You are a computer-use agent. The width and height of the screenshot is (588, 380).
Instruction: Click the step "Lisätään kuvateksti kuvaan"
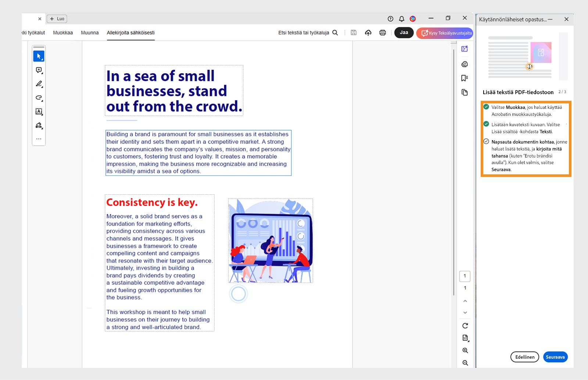pos(526,128)
